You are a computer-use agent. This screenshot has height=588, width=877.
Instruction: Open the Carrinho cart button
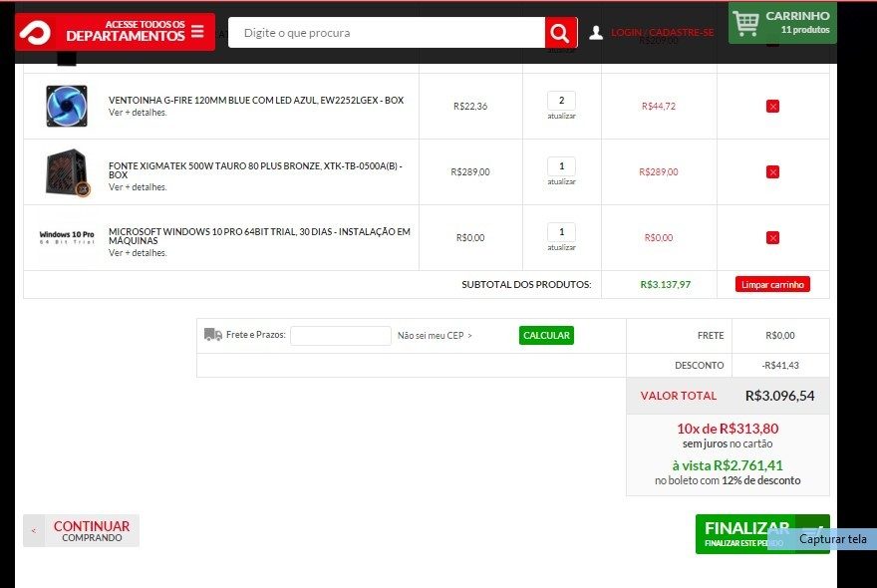pos(782,22)
